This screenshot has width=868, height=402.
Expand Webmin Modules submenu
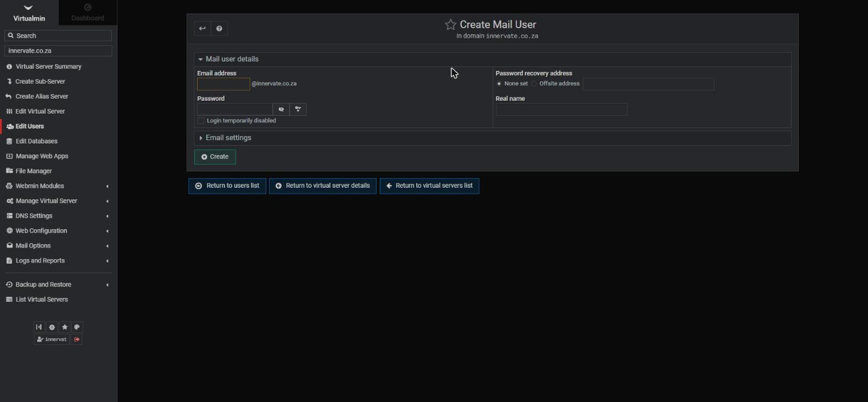pos(58,186)
